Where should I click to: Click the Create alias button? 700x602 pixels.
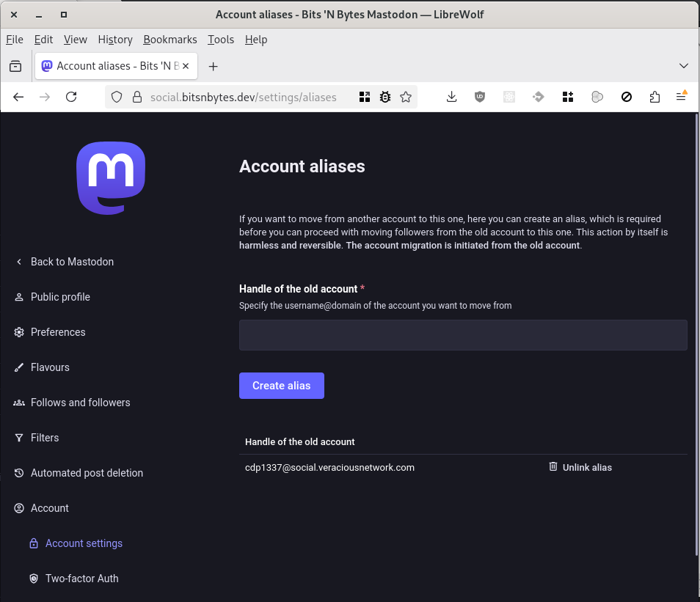coord(281,386)
